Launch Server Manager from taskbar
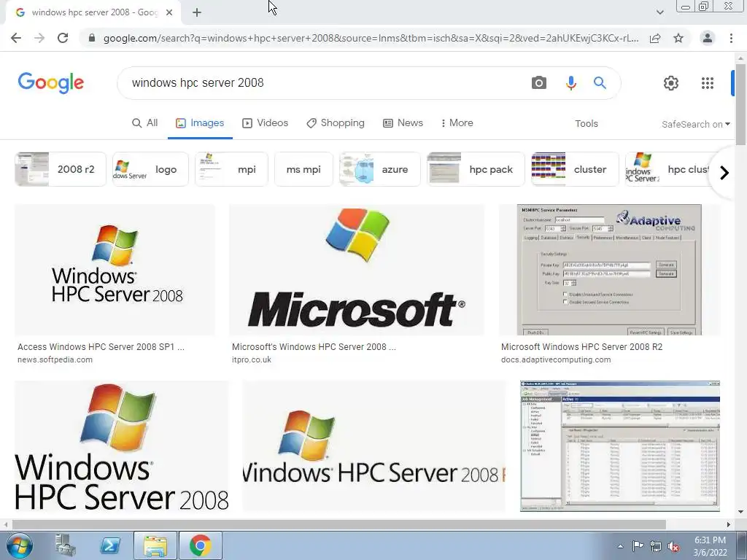Image resolution: width=747 pixels, height=560 pixels. coord(65,545)
